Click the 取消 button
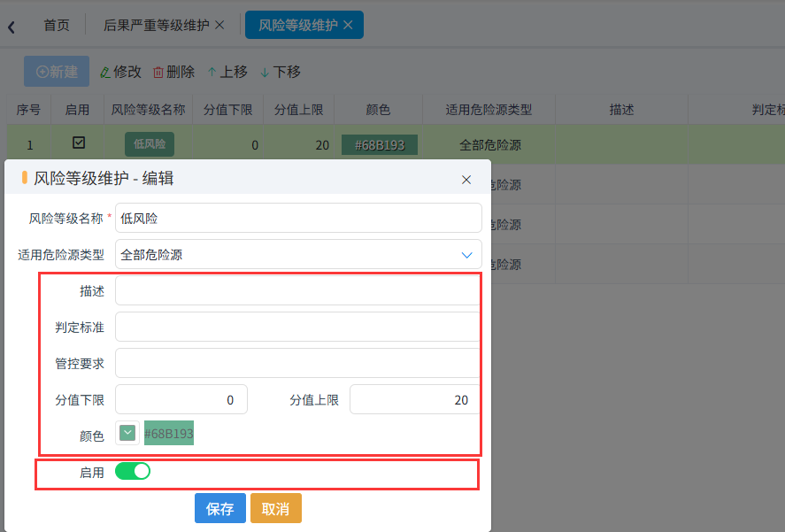Image resolution: width=785 pixels, height=532 pixels. [x=276, y=508]
